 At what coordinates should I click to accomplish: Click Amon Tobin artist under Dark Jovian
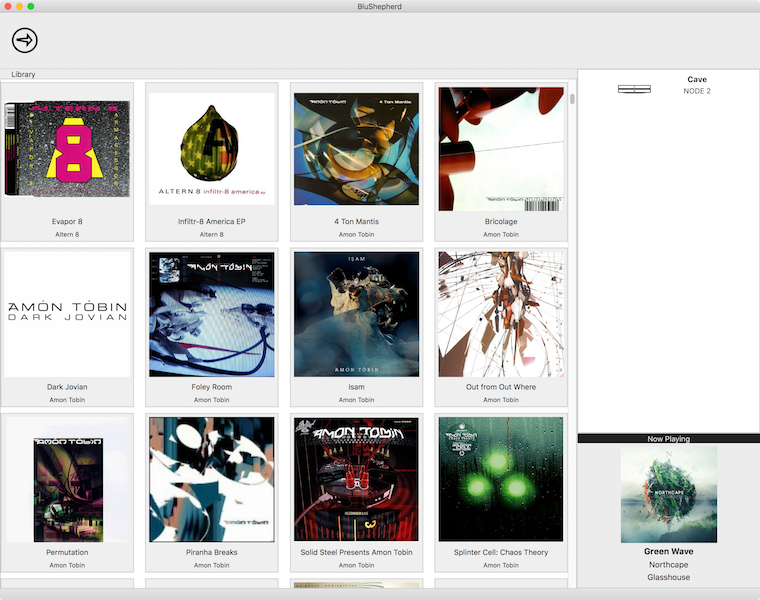click(x=67, y=400)
